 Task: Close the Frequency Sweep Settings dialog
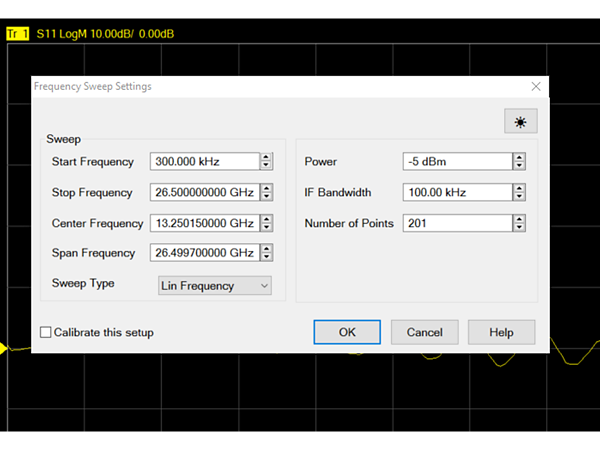(536, 87)
